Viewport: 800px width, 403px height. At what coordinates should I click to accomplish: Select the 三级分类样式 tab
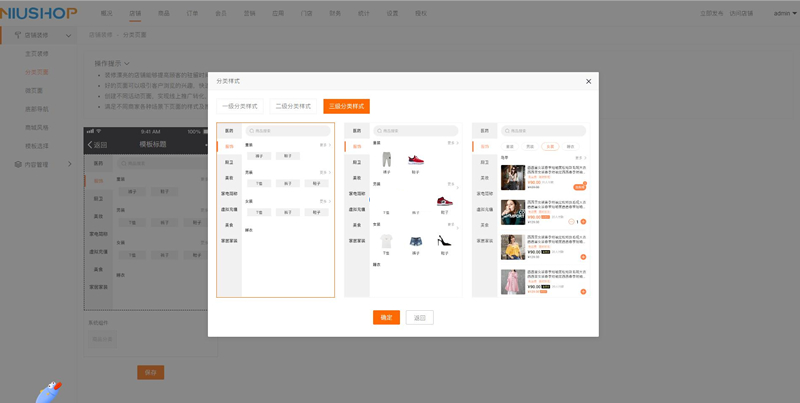point(346,106)
